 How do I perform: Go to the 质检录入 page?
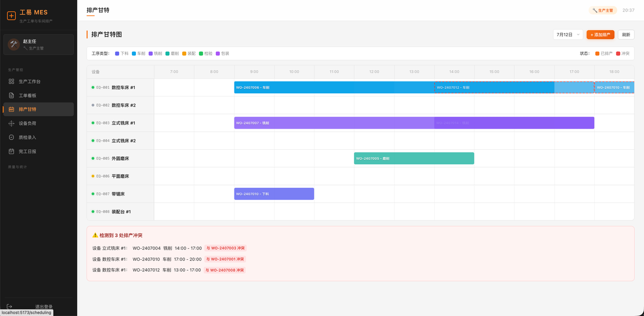click(x=38, y=137)
